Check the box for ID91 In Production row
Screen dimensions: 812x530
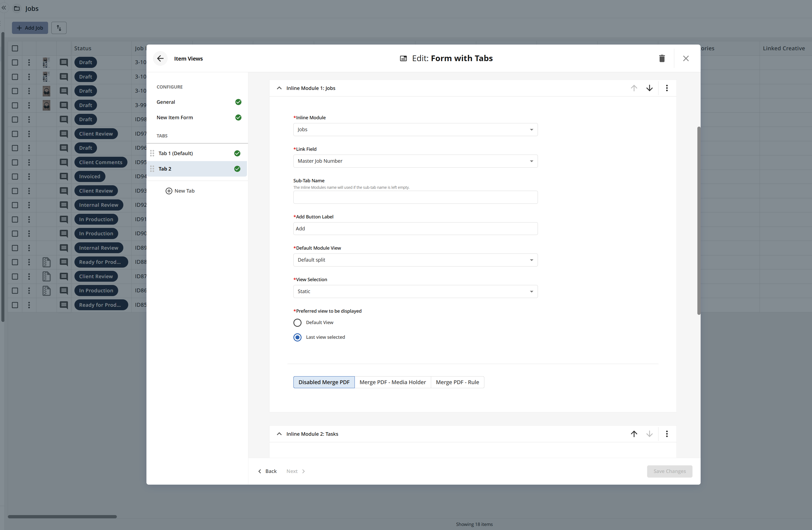15,219
